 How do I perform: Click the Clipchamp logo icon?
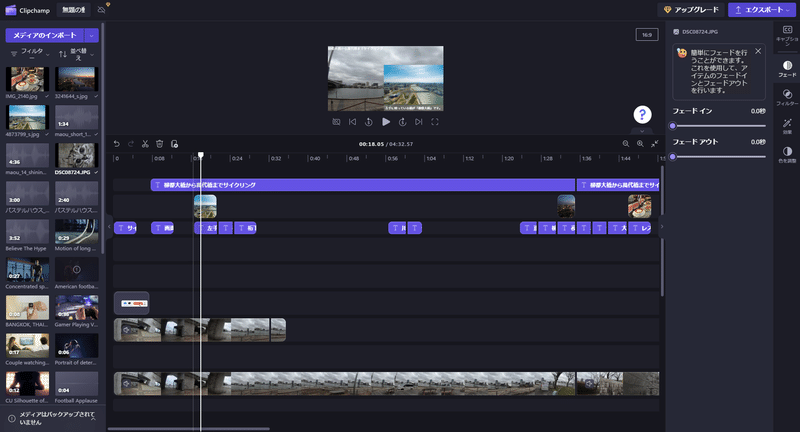pyautogui.click(x=11, y=10)
